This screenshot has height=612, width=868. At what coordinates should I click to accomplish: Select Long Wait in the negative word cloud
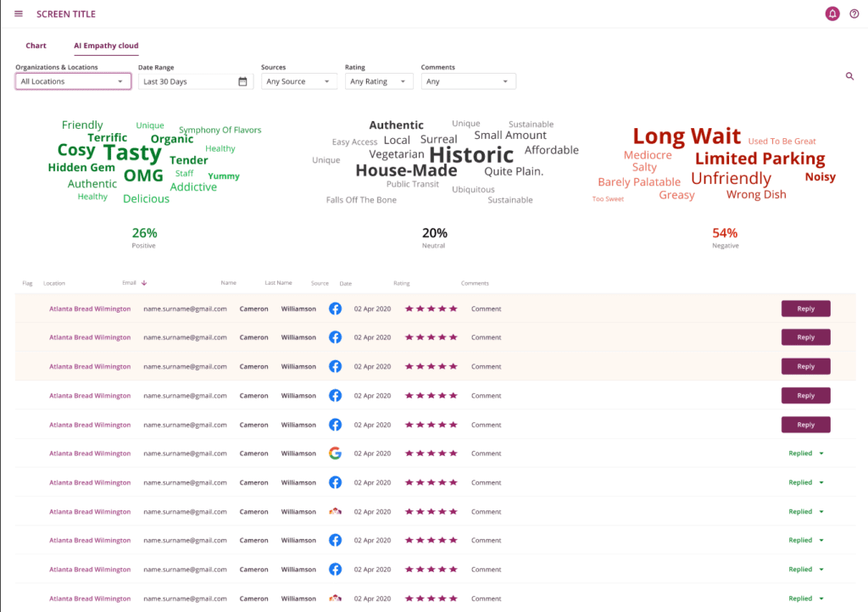click(686, 136)
